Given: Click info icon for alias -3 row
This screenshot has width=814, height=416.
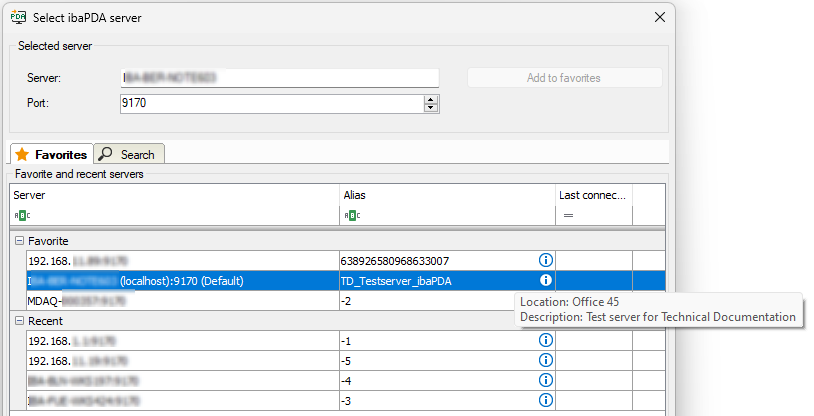Looking at the screenshot, I should click(x=546, y=400).
